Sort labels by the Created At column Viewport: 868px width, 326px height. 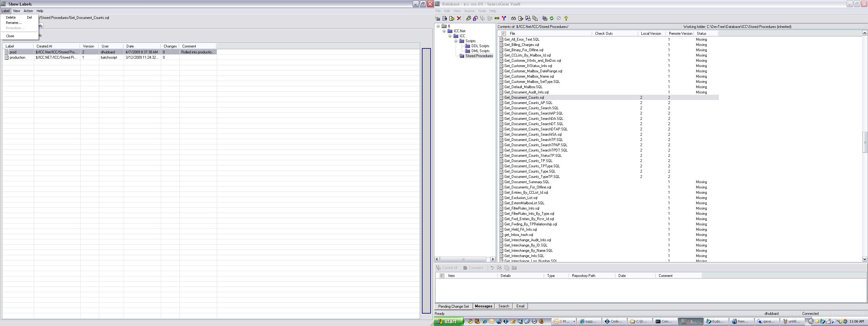coord(57,46)
